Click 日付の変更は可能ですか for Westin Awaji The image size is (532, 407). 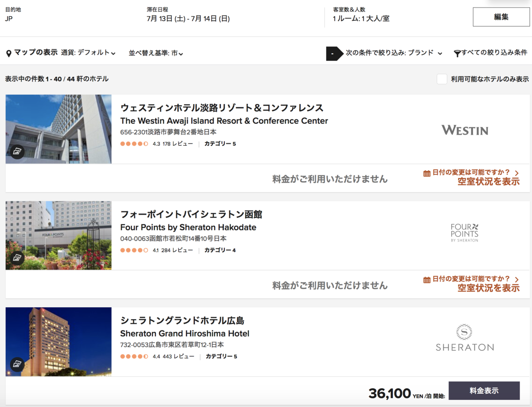click(x=471, y=172)
